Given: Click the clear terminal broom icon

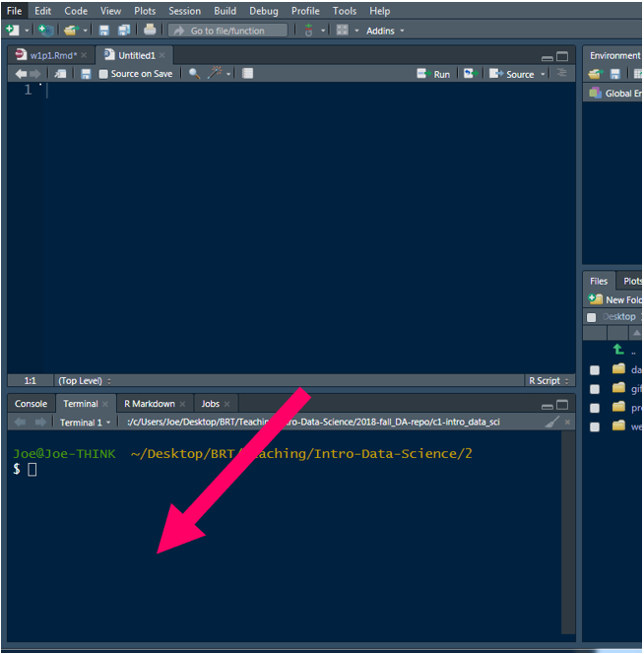Looking at the screenshot, I should tap(552, 422).
